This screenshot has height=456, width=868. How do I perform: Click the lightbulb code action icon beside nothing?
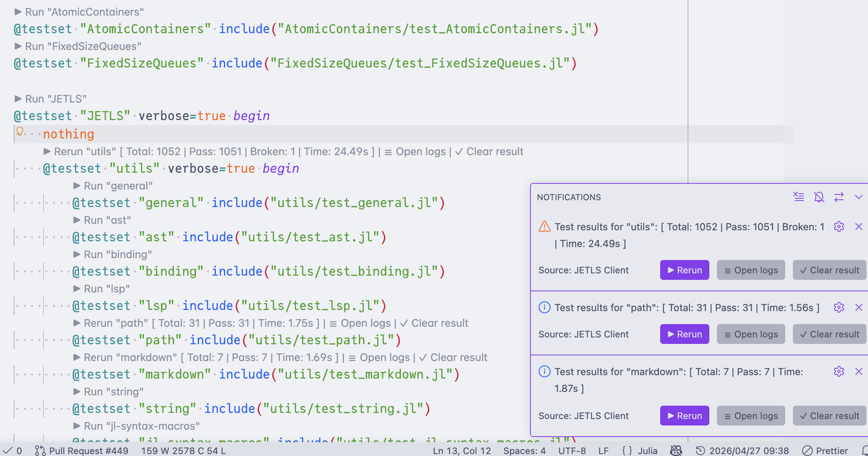[x=20, y=132]
